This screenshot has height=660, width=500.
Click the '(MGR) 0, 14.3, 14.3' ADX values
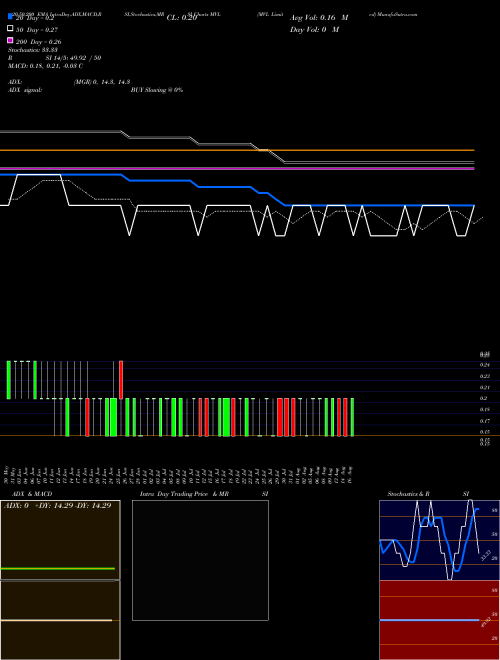click(102, 82)
